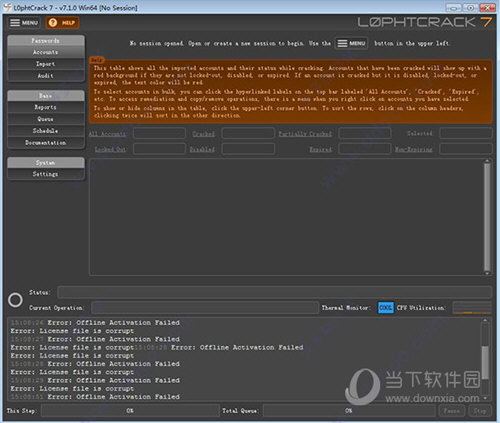Viewport: 500px width, 423px height.
Task: Click the blue COOL thermal monitor indicator
Action: point(386,307)
